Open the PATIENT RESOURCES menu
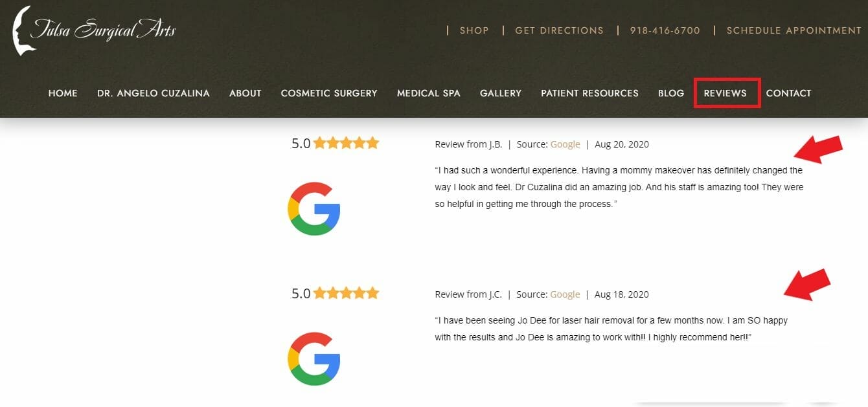868x407 pixels. (x=589, y=93)
